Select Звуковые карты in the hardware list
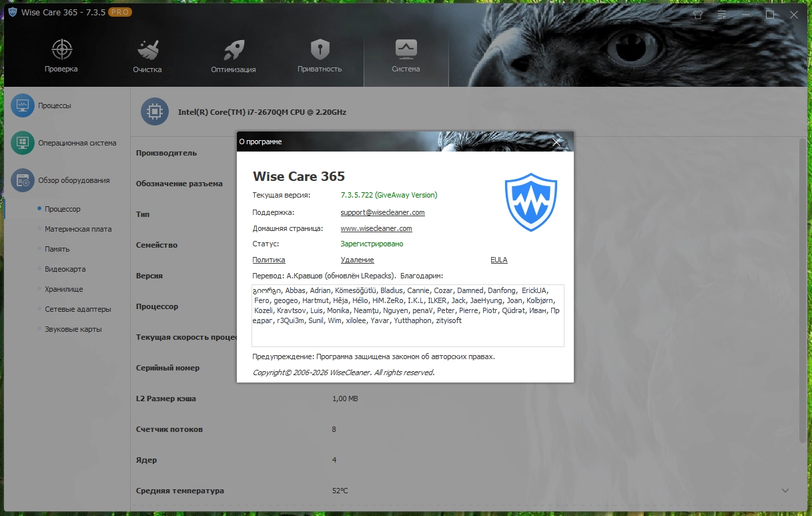This screenshot has width=812, height=516. tap(73, 329)
